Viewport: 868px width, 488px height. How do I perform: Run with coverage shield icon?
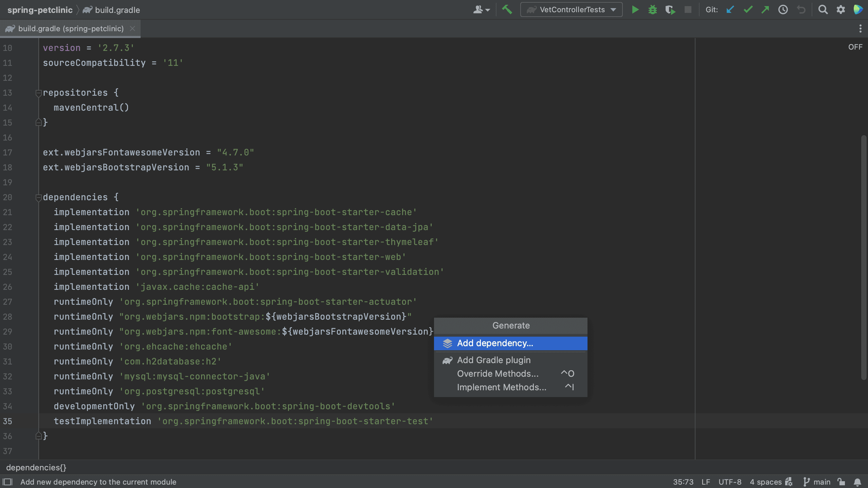[x=670, y=10]
